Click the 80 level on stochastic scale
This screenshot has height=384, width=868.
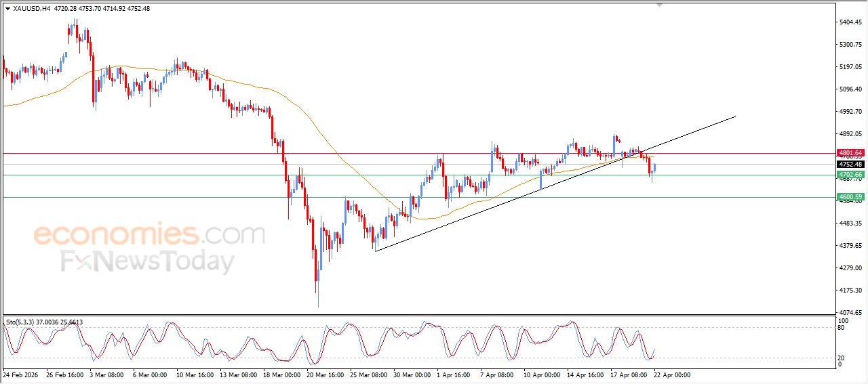pyautogui.click(x=842, y=328)
